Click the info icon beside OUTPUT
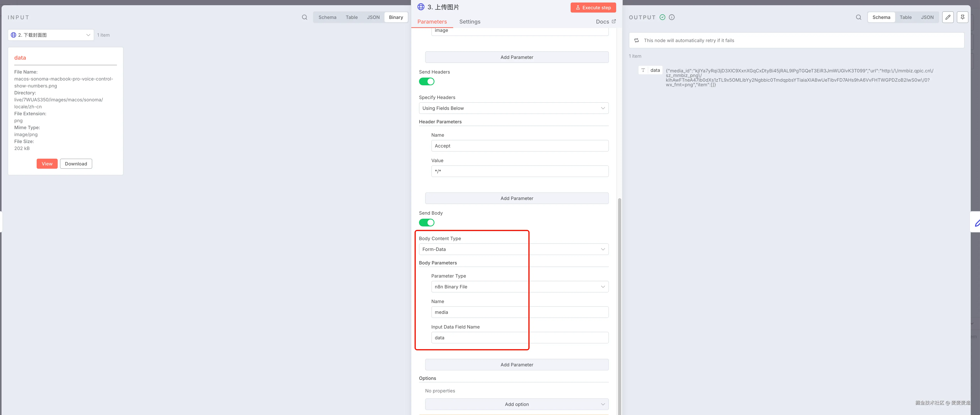This screenshot has width=980, height=415. tap(672, 17)
